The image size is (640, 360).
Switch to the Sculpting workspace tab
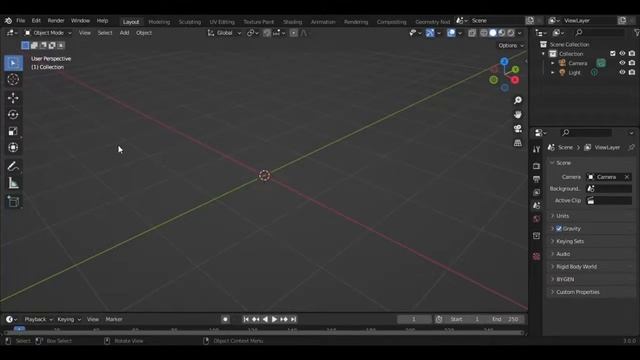190,22
